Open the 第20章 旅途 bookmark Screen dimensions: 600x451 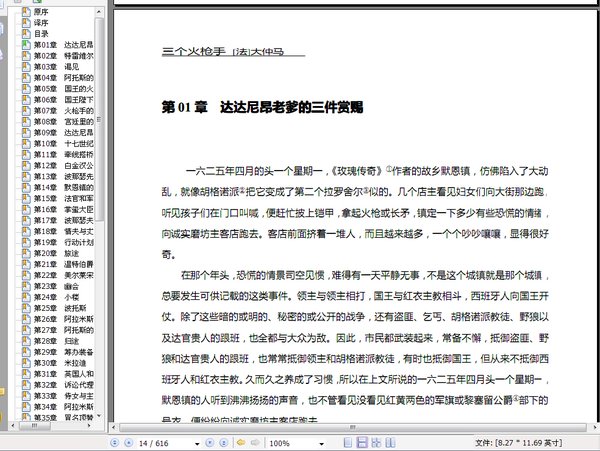(56, 253)
